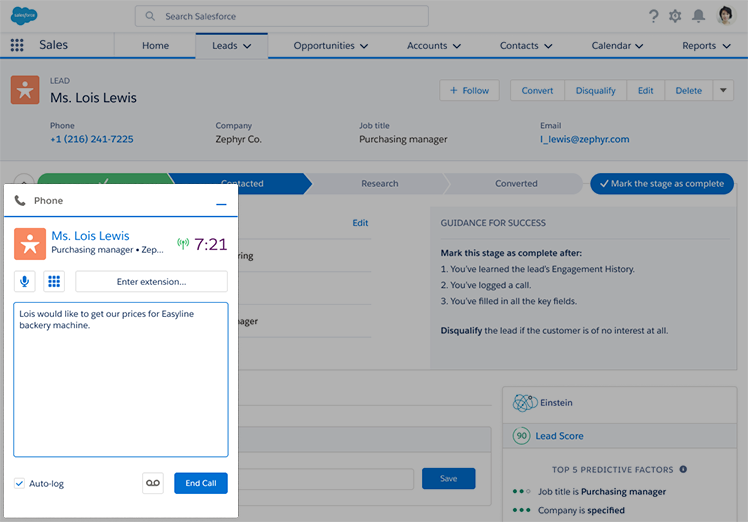Open the Accounts tab
The width and height of the screenshot is (748, 522).
tap(427, 46)
